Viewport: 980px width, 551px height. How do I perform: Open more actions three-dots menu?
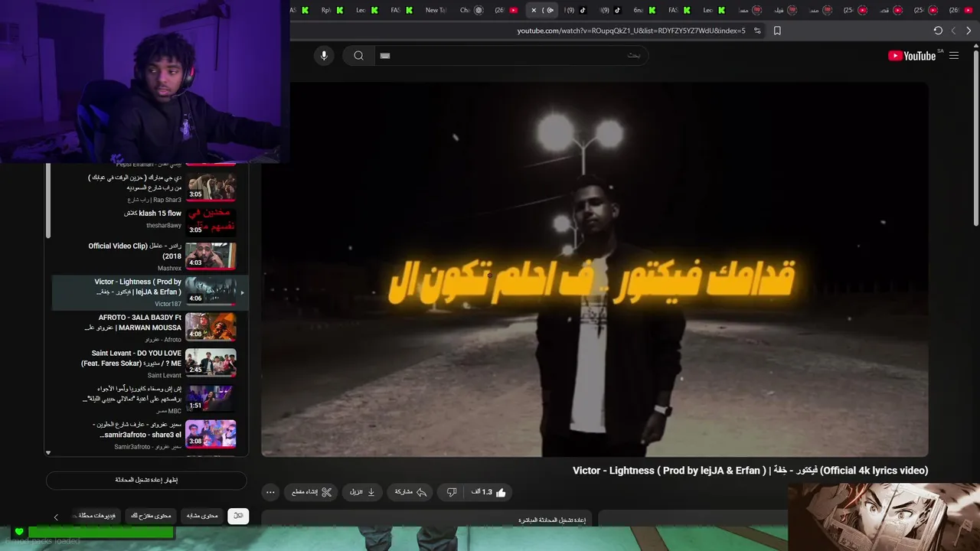pos(270,492)
